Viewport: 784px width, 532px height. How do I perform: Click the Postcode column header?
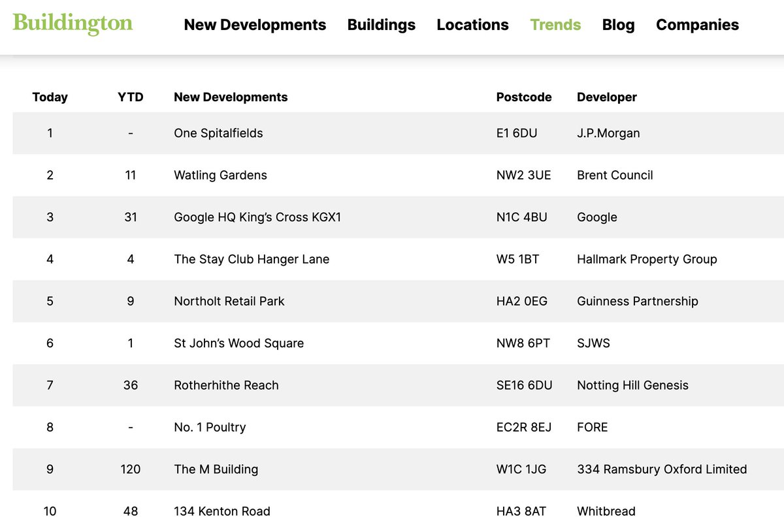(x=524, y=97)
